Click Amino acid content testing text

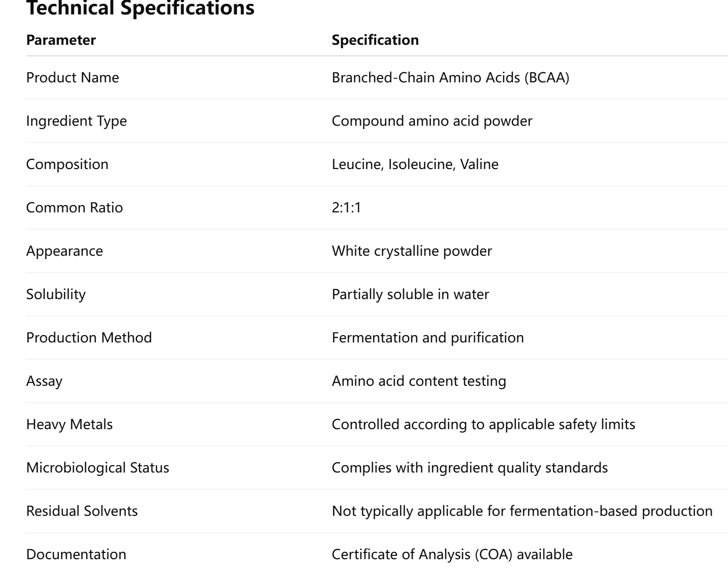coord(419,381)
